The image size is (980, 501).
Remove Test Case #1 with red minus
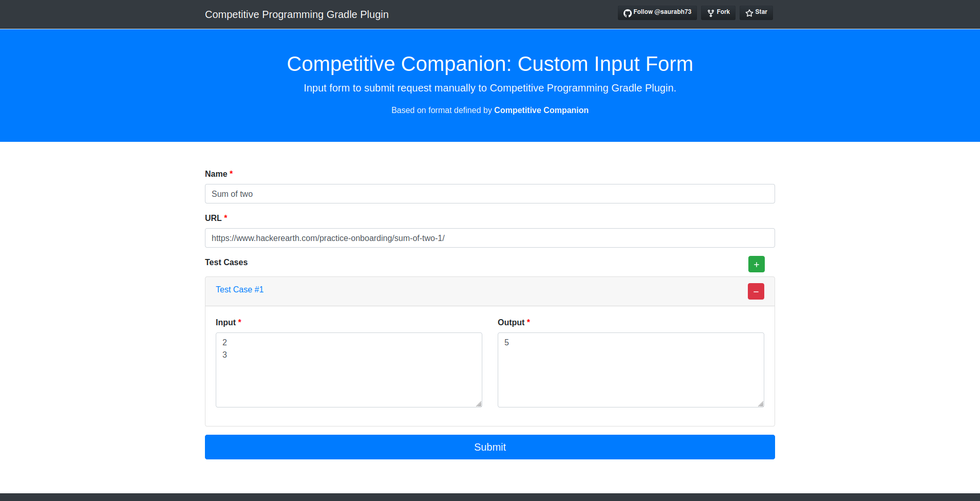click(756, 291)
